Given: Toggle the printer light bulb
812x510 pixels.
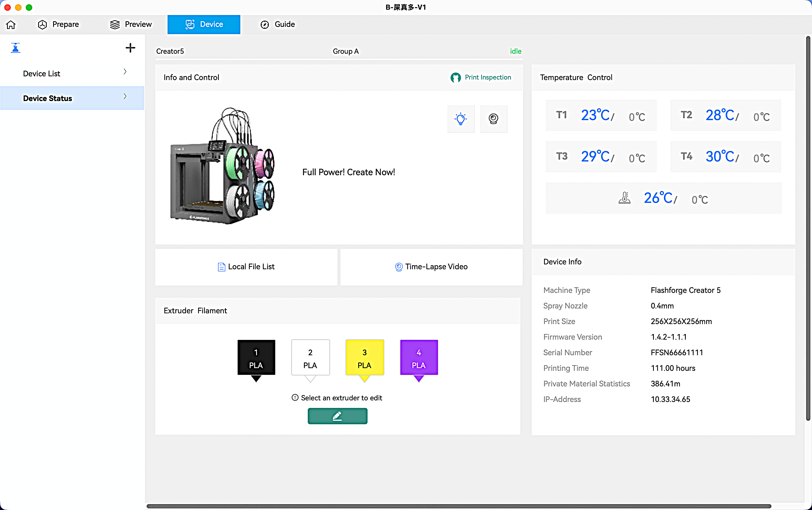Looking at the screenshot, I should pyautogui.click(x=461, y=119).
